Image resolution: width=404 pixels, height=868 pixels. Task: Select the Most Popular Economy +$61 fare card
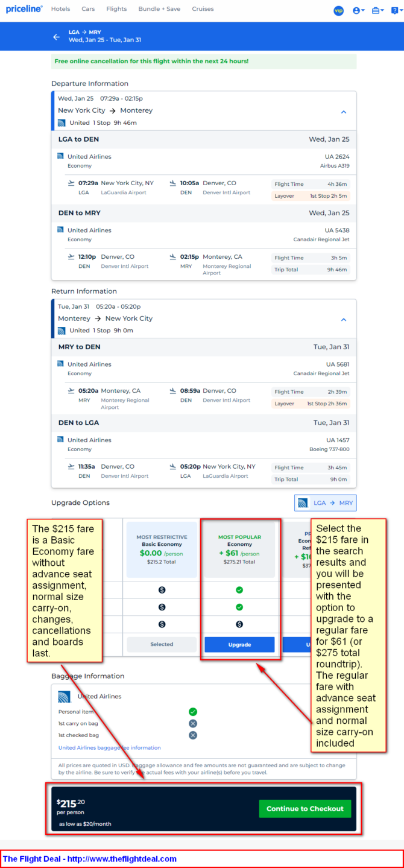(239, 550)
